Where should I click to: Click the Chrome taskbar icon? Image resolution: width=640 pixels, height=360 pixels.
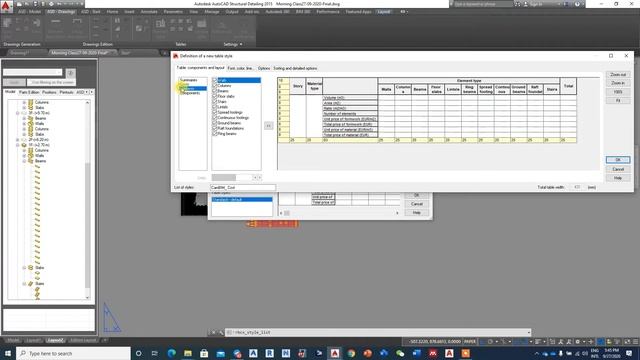[351, 353]
